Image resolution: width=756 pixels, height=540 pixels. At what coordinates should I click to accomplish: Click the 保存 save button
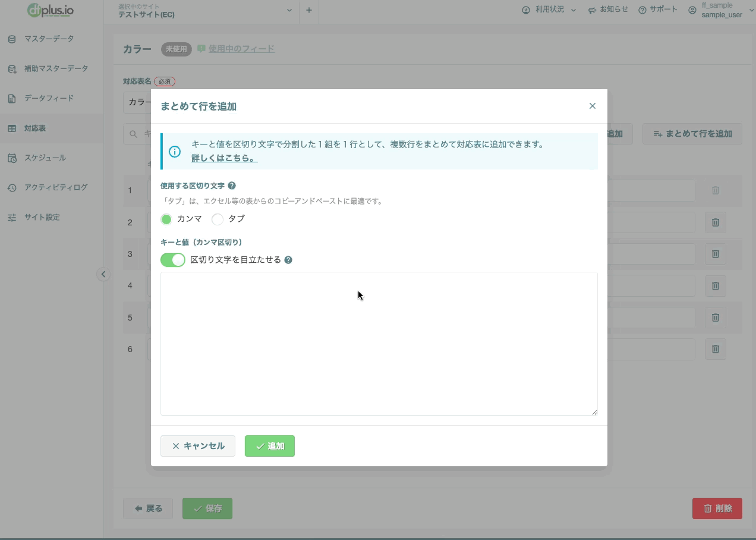pyautogui.click(x=207, y=508)
